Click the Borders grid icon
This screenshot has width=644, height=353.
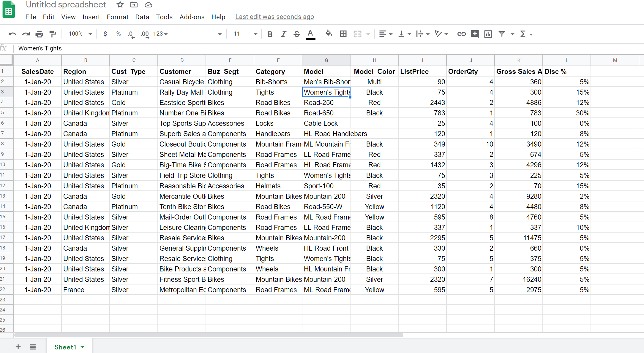[343, 34]
